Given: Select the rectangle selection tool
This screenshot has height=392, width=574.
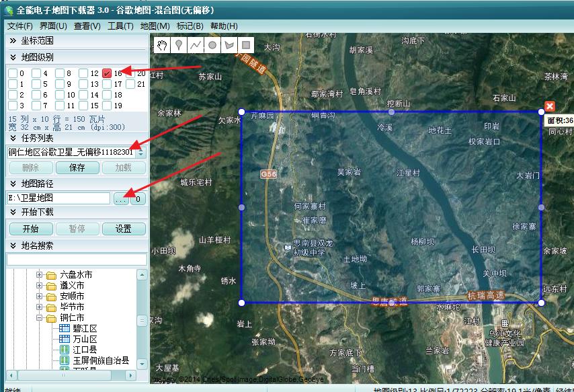Looking at the screenshot, I should pyautogui.click(x=246, y=45).
